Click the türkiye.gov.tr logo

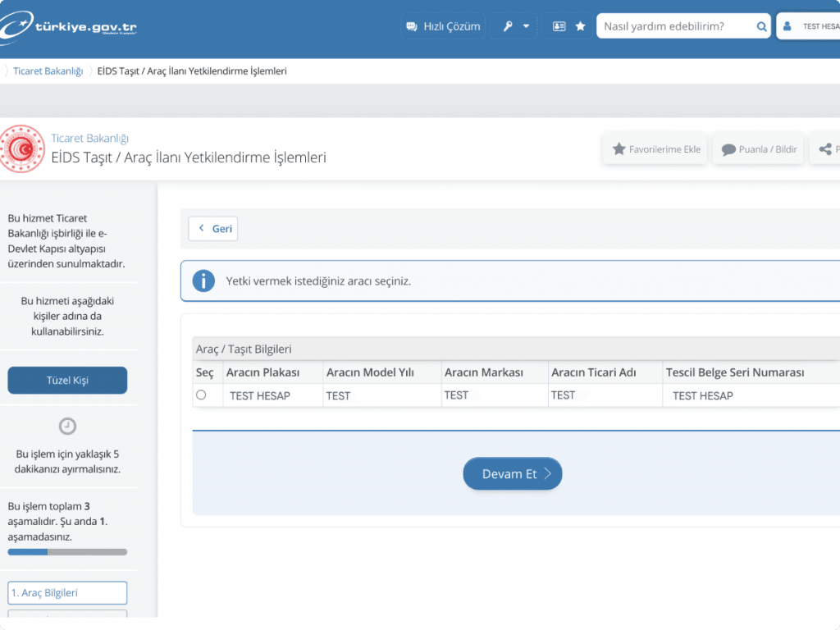click(x=69, y=25)
